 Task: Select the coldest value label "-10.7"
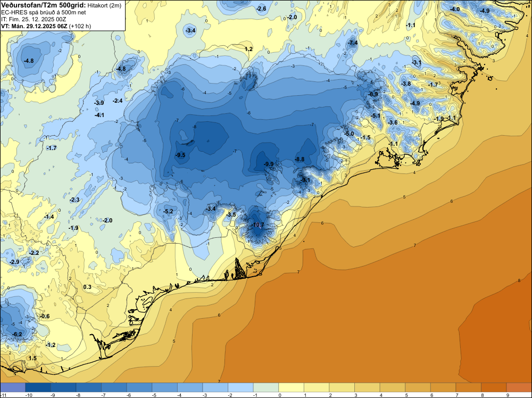(x=257, y=225)
